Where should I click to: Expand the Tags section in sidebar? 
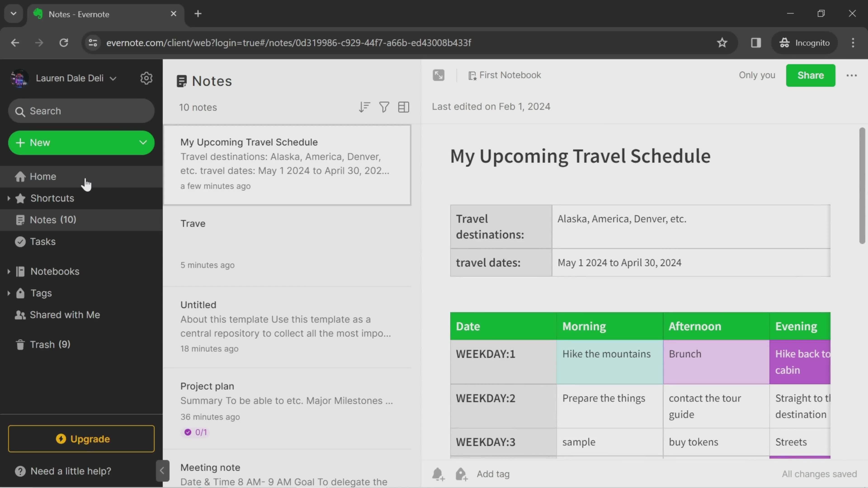coord(8,293)
